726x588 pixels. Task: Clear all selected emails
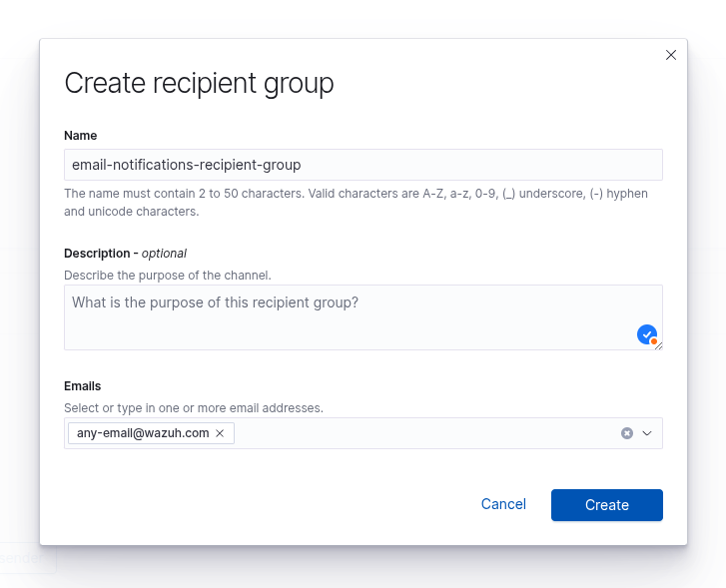coord(627,433)
